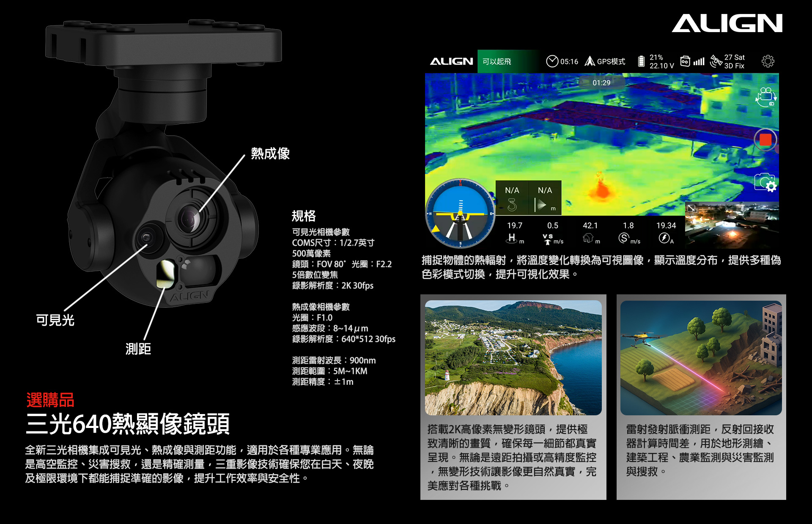This screenshot has width=812, height=524.
Task: Click the 測距雷射波長：900nm line
Action: point(334,360)
